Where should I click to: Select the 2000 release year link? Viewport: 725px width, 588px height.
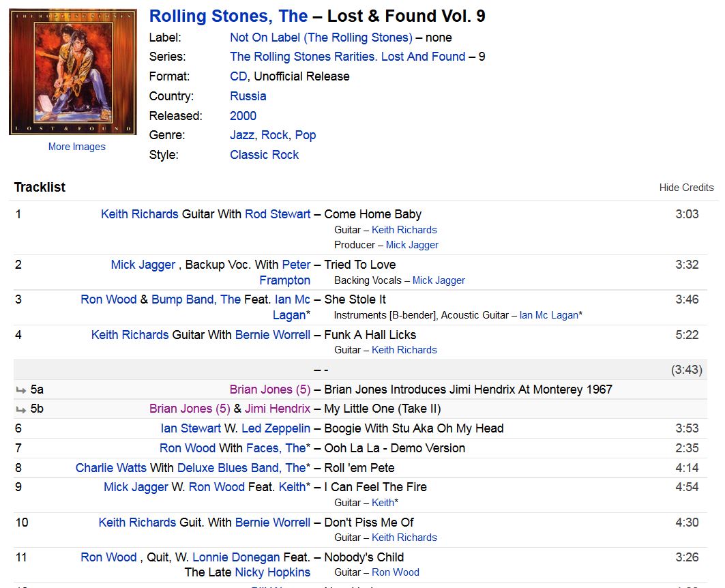[x=243, y=115]
